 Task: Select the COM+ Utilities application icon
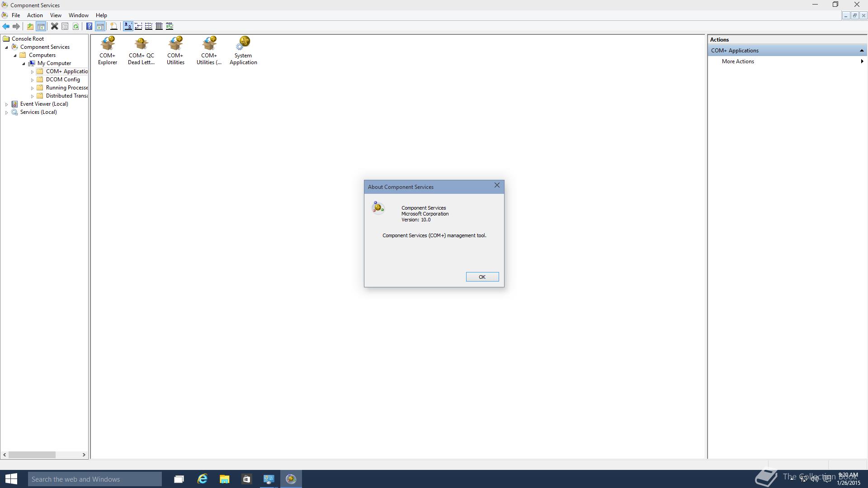tap(175, 51)
